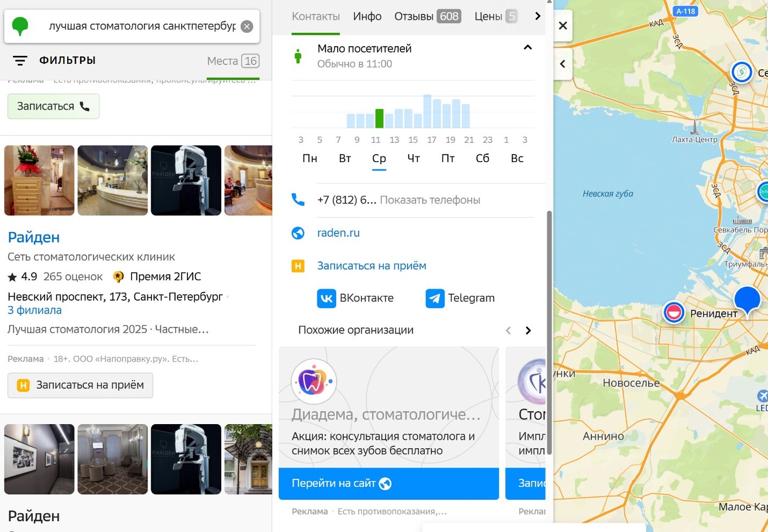768x532 pixels.
Task: Open the building entrance photo of second Райден
Action: click(x=248, y=459)
